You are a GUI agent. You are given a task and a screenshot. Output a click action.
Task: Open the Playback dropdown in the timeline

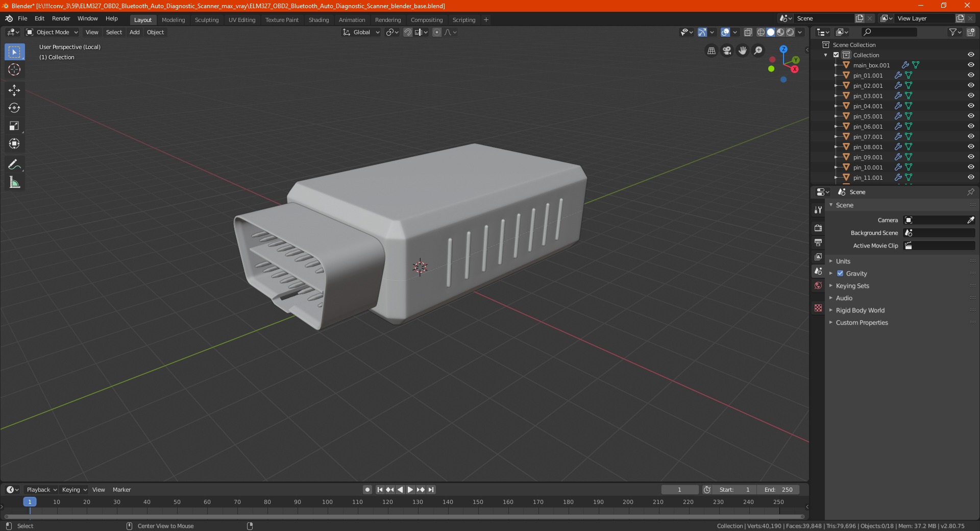41,490
